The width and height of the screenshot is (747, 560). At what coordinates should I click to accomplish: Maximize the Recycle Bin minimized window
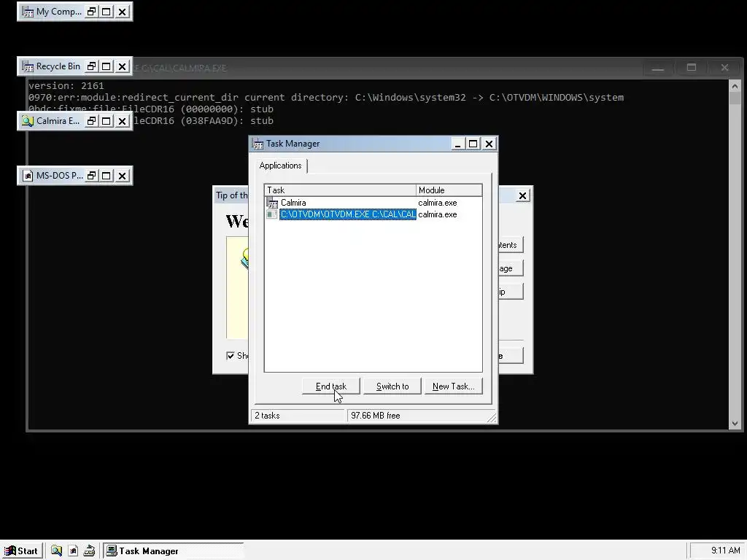107,66
